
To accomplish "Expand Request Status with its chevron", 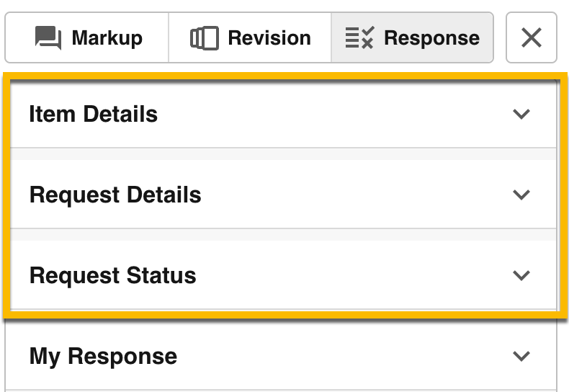I will click(521, 275).
